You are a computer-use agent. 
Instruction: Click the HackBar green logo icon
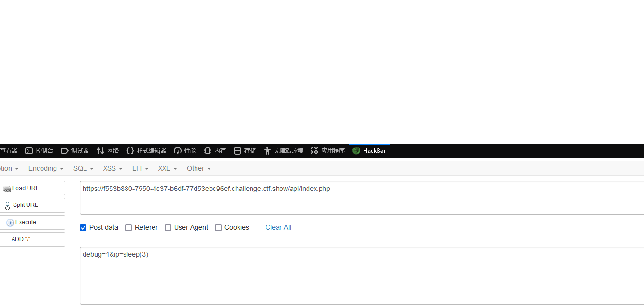[356, 151]
